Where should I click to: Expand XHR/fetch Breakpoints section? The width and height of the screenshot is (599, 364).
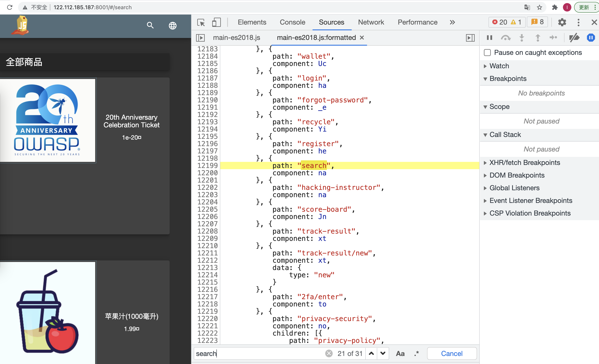pos(524,163)
